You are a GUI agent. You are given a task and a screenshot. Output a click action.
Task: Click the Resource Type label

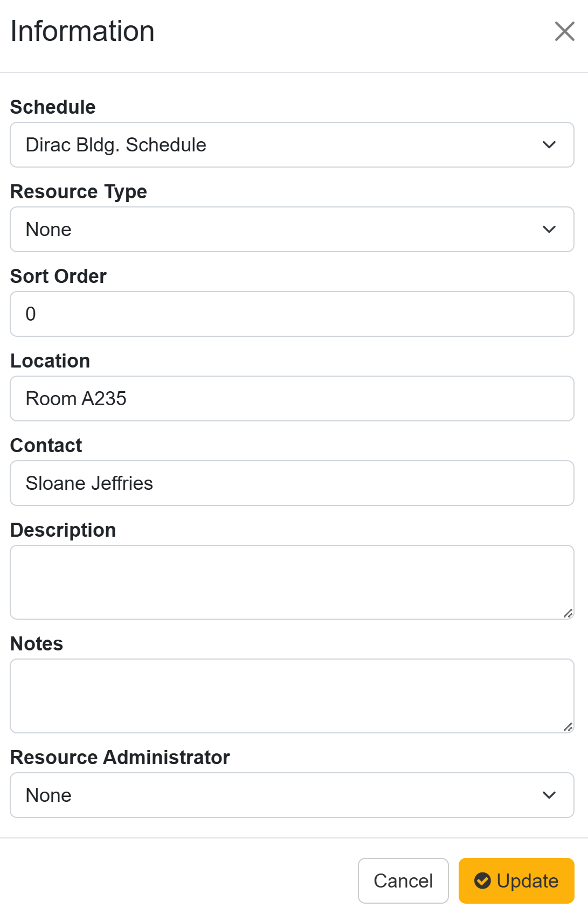click(79, 192)
